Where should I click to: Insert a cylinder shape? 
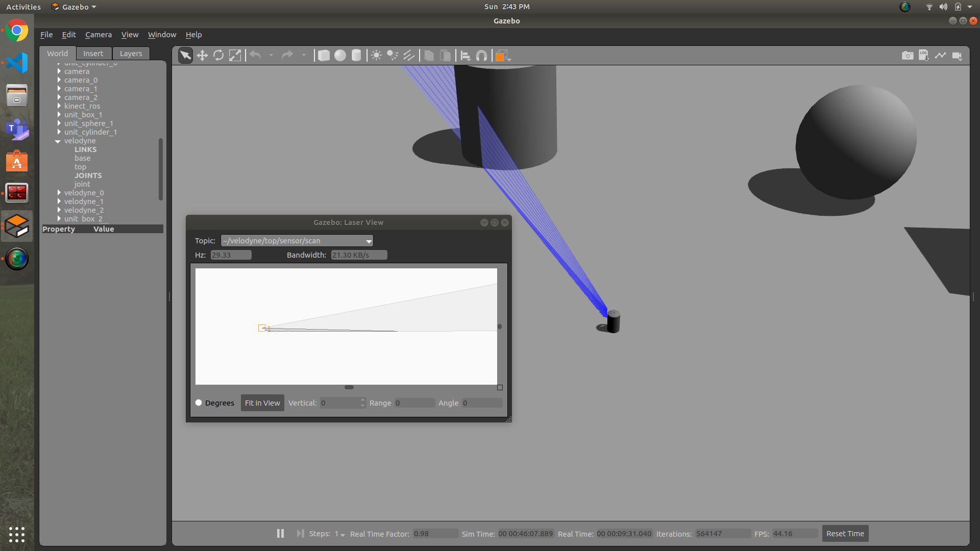(356, 56)
